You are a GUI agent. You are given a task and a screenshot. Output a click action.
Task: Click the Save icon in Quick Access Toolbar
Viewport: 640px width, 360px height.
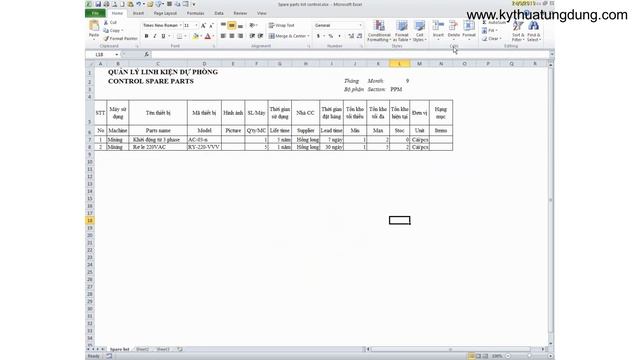coord(98,4)
